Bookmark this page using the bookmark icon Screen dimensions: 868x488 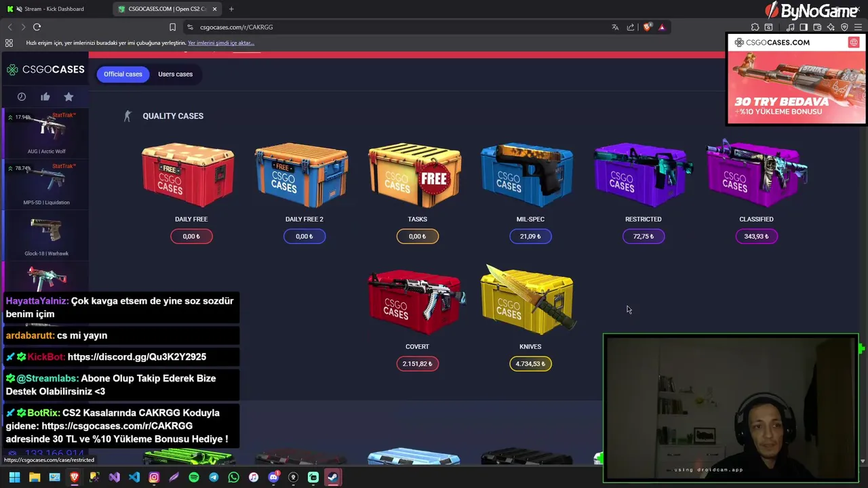[x=172, y=27]
